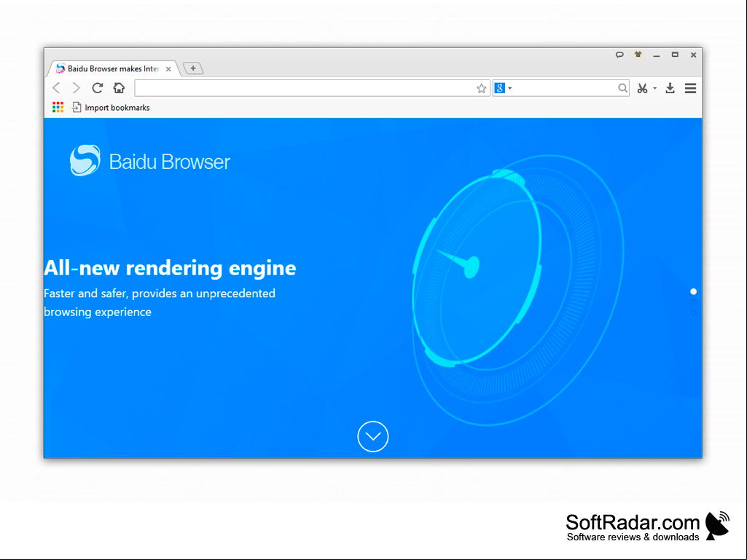The width and height of the screenshot is (747, 560).
Task: Open the hamburger main menu
Action: click(690, 88)
